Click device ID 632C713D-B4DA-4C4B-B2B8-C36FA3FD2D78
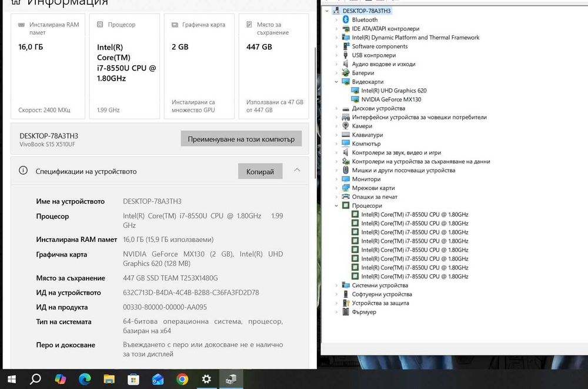 point(191,292)
